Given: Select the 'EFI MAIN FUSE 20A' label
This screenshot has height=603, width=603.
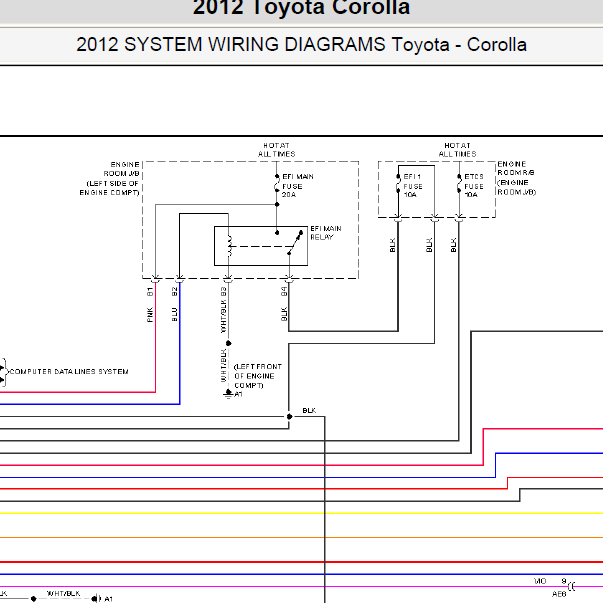Looking at the screenshot, I should [298, 186].
